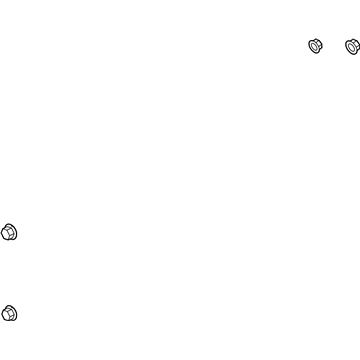The height and width of the screenshot is (360, 360).
Task: Choose the lower hex nut of the left pair
Action: 9,313
